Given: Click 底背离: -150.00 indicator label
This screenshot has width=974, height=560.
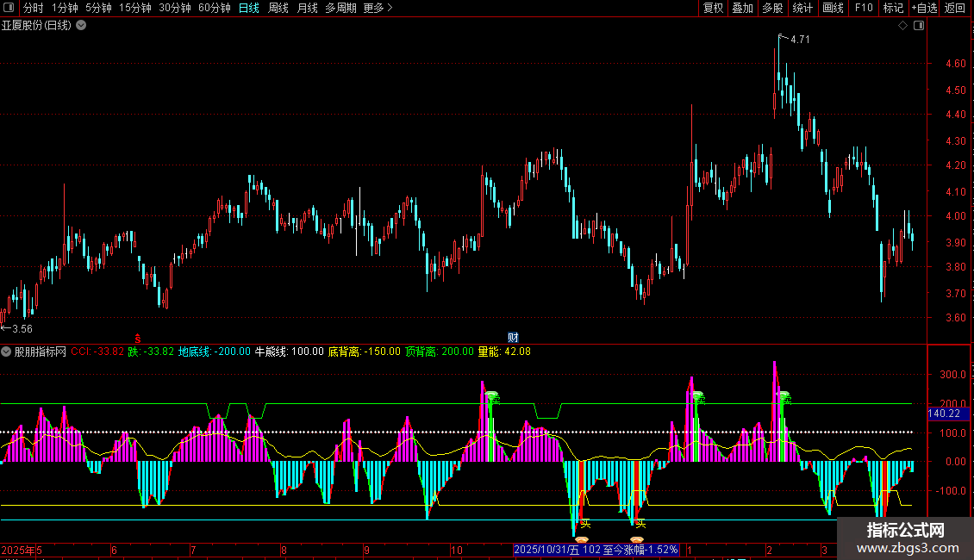Looking at the screenshot, I should tap(364, 352).
